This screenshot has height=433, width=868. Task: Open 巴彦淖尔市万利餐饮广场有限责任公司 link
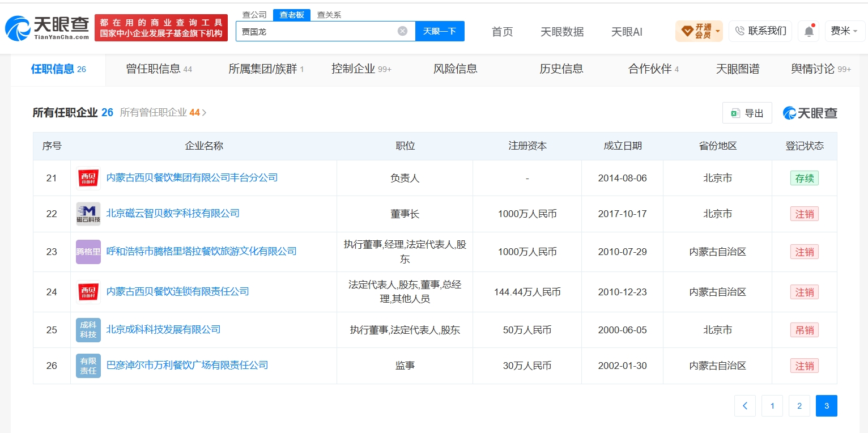188,366
